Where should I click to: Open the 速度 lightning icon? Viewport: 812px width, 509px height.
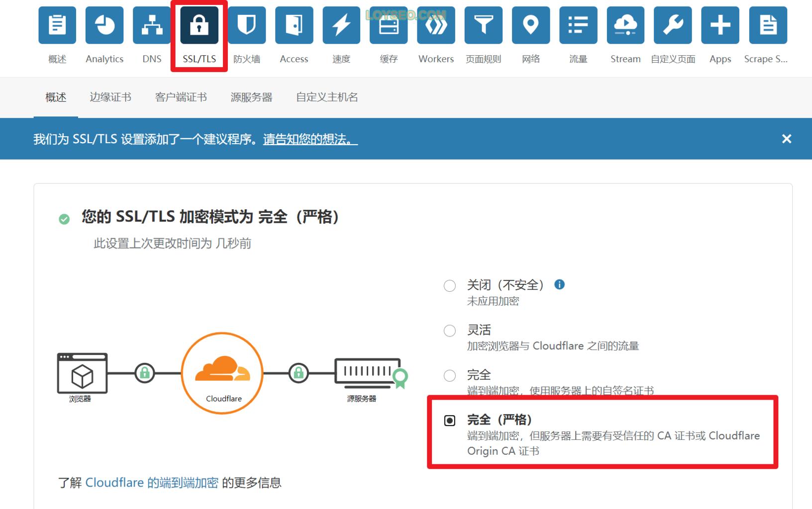coord(341,25)
